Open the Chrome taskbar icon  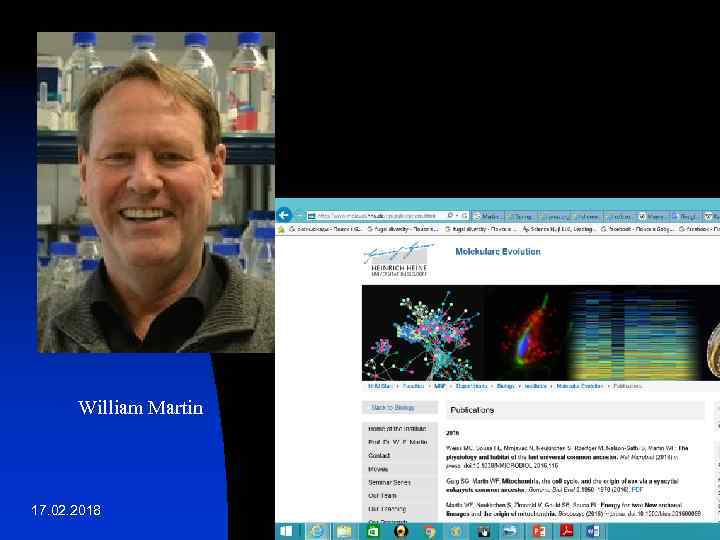pyautogui.click(x=430, y=531)
